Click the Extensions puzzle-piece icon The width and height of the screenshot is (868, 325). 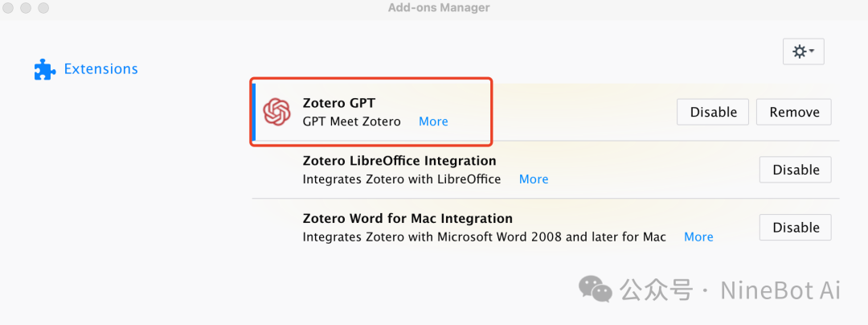[45, 70]
